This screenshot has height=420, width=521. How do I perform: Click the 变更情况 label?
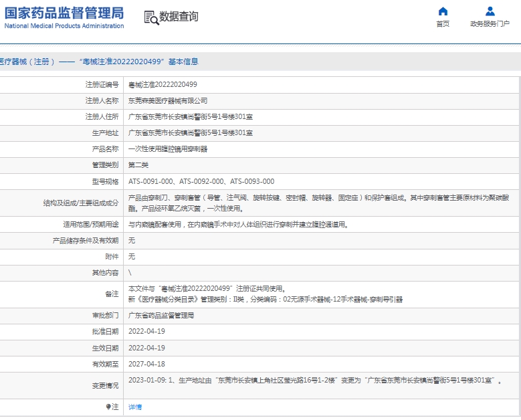[105, 385]
